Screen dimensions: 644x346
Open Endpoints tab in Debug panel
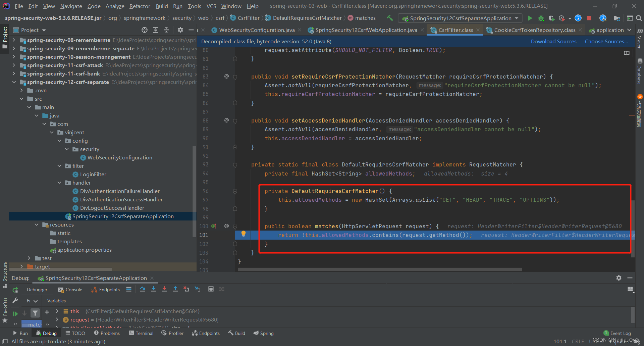click(x=106, y=290)
